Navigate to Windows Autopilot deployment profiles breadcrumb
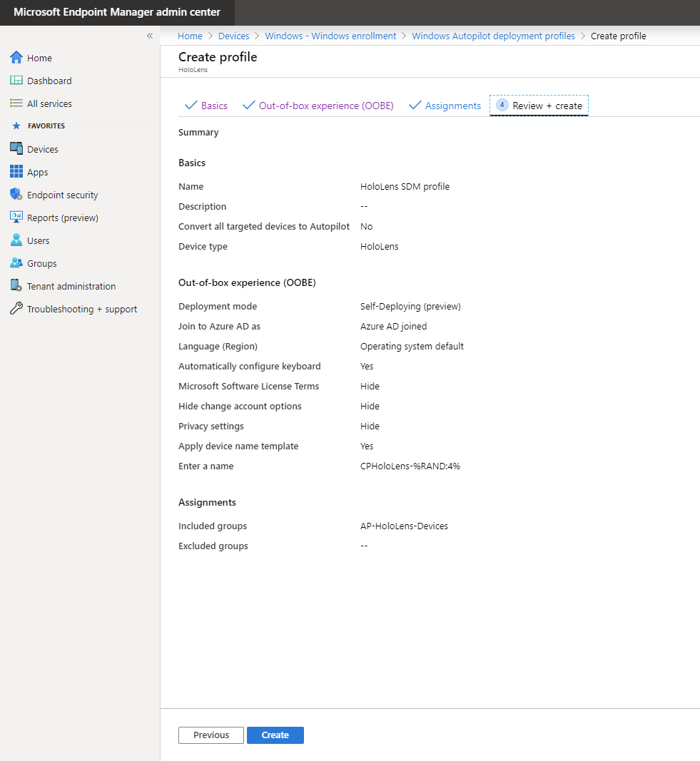 493,36
